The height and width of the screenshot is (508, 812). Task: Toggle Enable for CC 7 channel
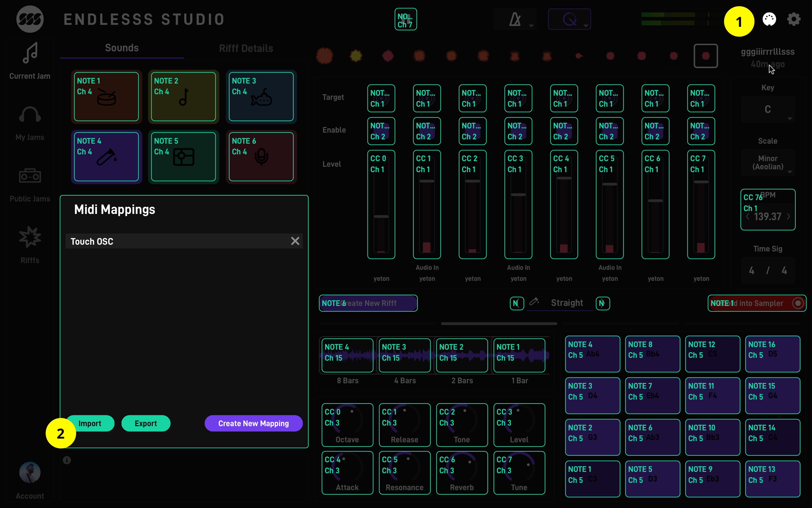point(701,131)
